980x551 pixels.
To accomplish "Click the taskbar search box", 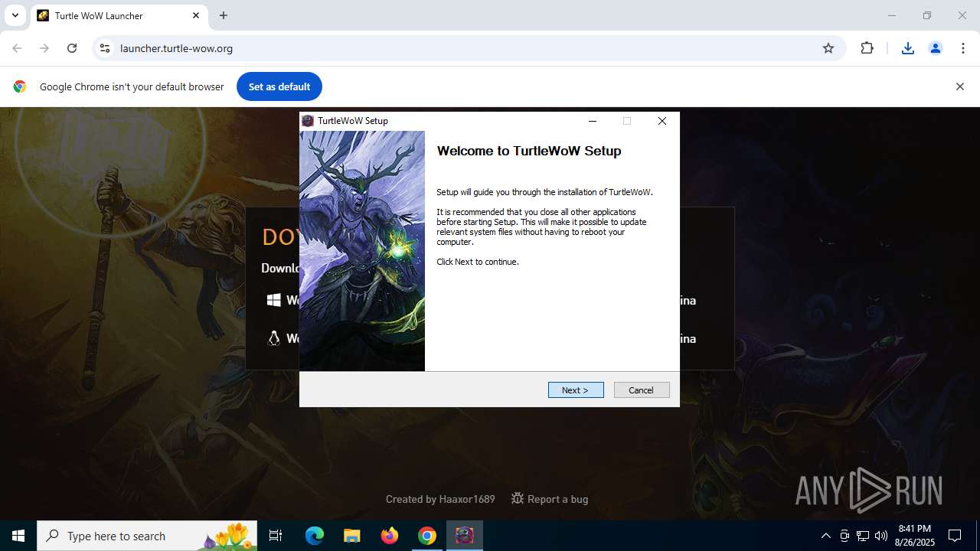I will [147, 536].
